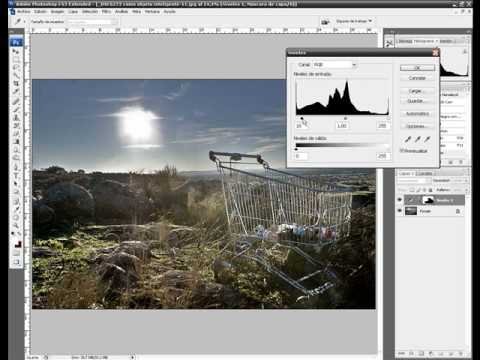Image resolution: width=480 pixels, height=360 pixels.
Task: Click the Cargar button
Action: [x=417, y=91]
